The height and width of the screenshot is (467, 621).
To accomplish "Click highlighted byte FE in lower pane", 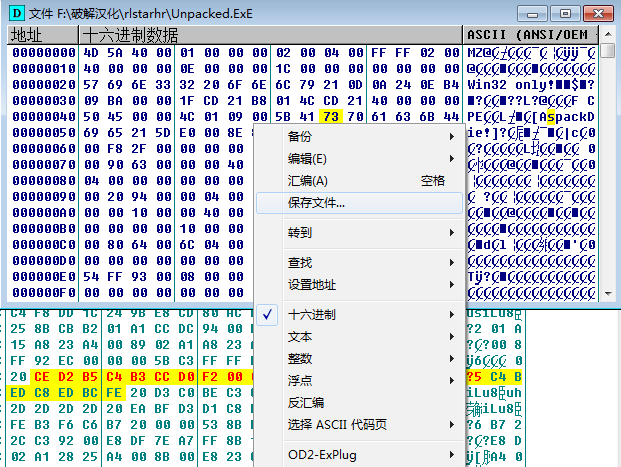I will (114, 393).
